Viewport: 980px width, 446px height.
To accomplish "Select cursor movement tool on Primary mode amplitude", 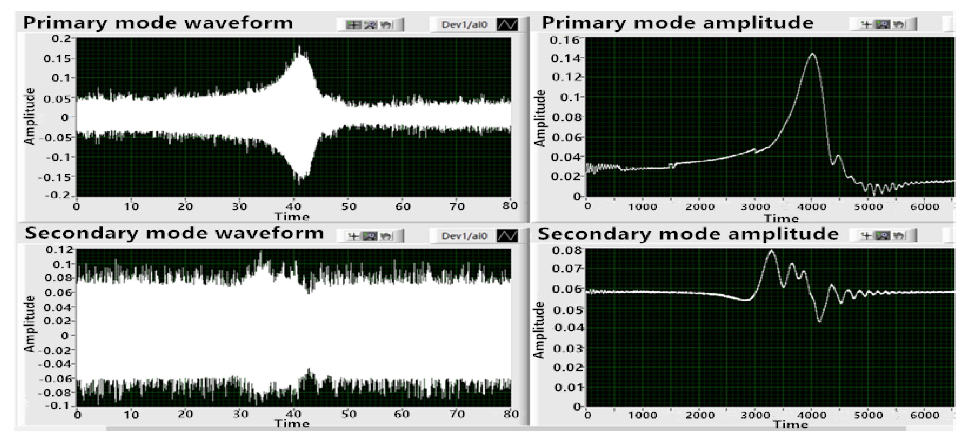I will [867, 25].
